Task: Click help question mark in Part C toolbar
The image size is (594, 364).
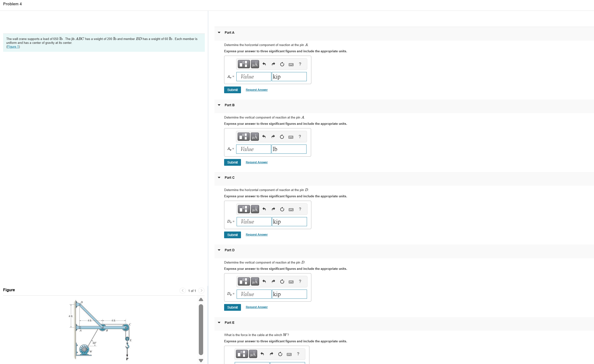Action: click(x=300, y=209)
